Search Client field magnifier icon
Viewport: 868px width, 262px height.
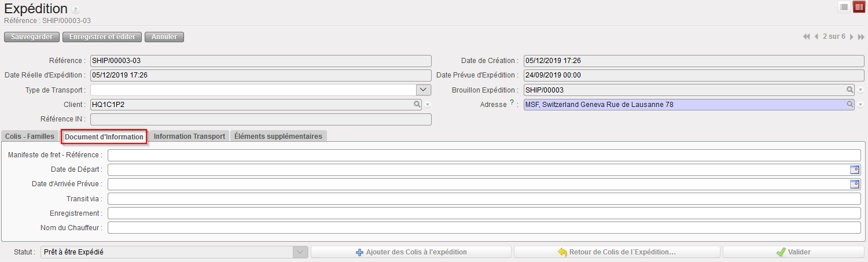coord(417,105)
